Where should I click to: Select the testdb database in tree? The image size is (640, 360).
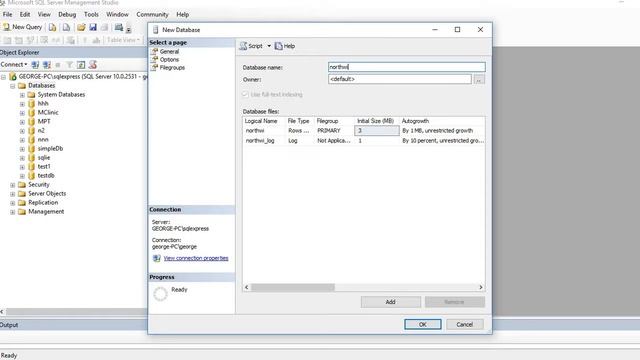46,176
